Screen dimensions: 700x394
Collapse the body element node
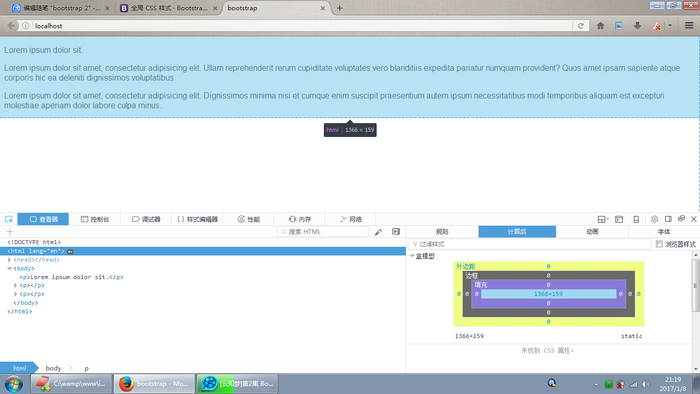tap(9, 269)
